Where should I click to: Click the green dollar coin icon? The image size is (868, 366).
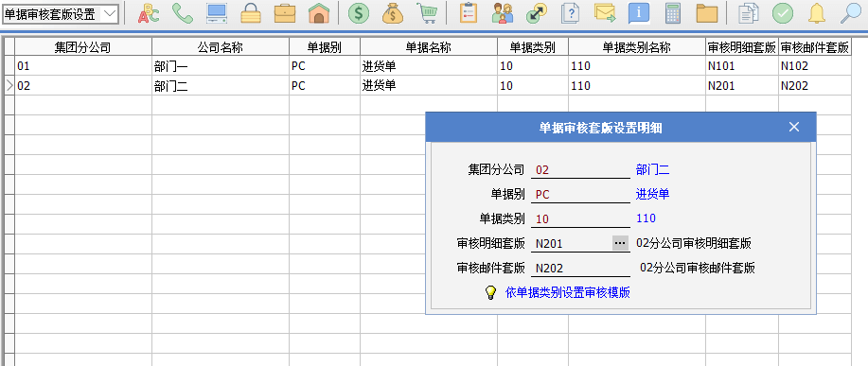coord(359,13)
